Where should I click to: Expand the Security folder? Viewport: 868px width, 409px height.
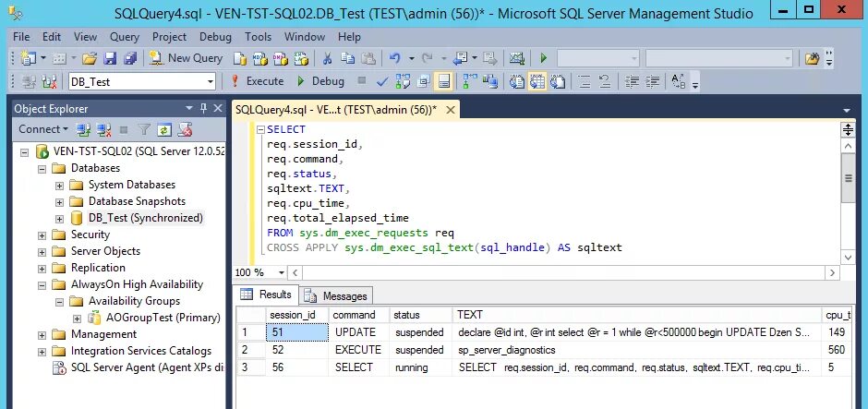[42, 235]
